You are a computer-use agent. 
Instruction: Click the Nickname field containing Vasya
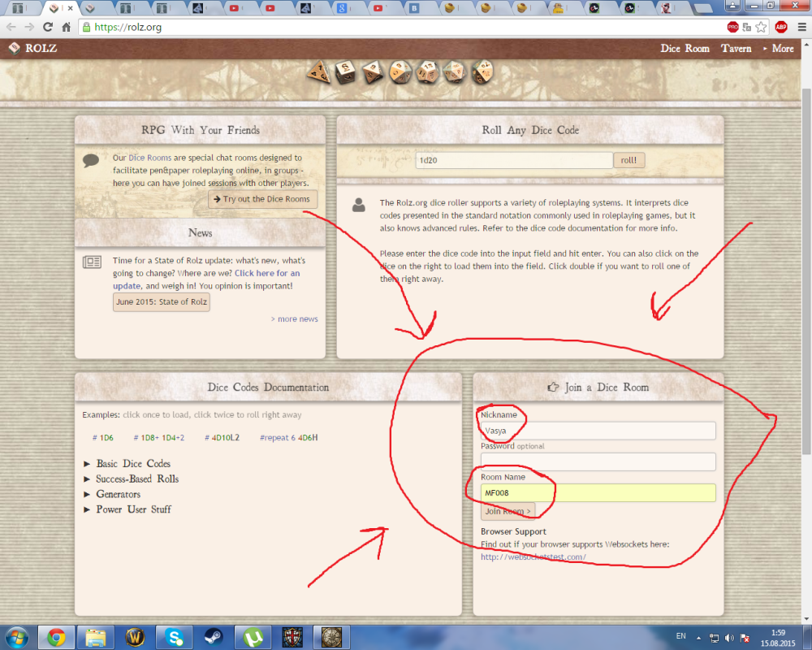pyautogui.click(x=598, y=431)
